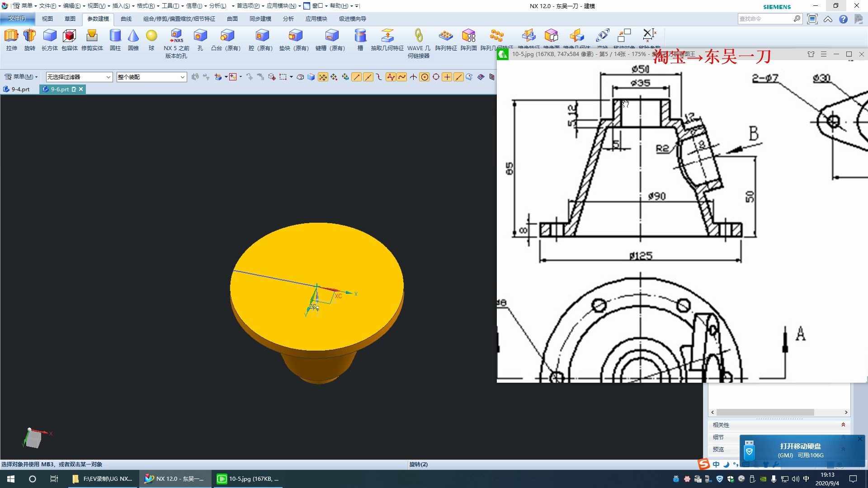Image resolution: width=868 pixels, height=488 pixels.
Task: Click the 查找命令 search field
Action: pyautogui.click(x=764, y=19)
